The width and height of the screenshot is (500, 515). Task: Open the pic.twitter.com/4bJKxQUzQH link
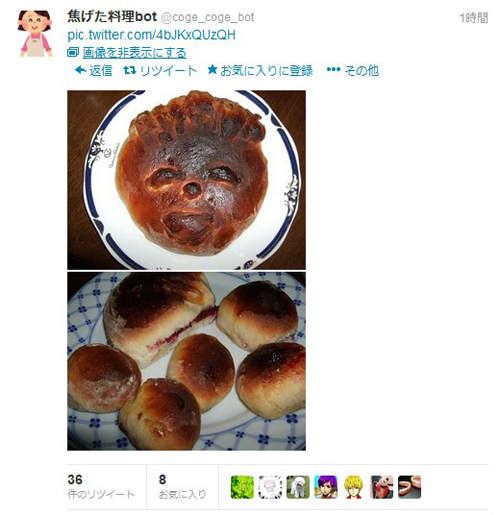click(151, 35)
